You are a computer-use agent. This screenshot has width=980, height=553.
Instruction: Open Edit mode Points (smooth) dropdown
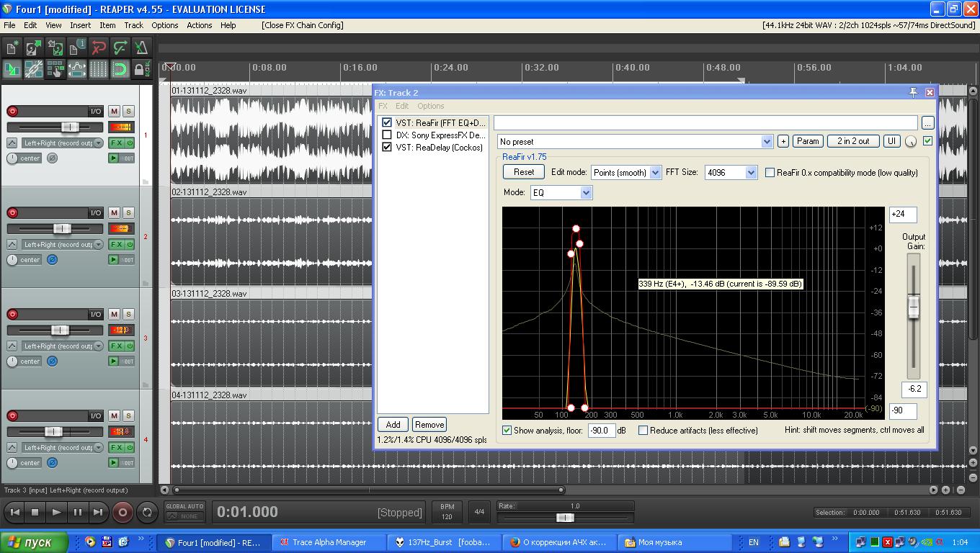(x=626, y=172)
